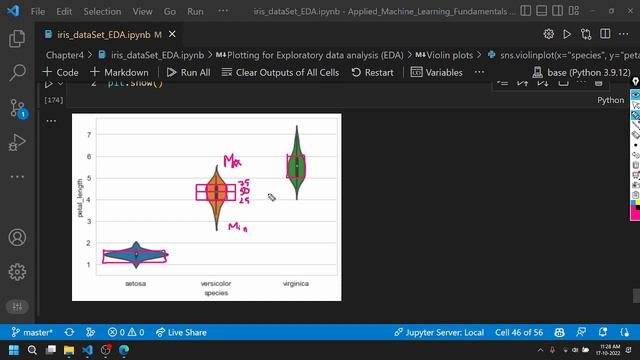Open Windows Start menu
Viewport: 640px width, 360px height.
click(x=14, y=350)
